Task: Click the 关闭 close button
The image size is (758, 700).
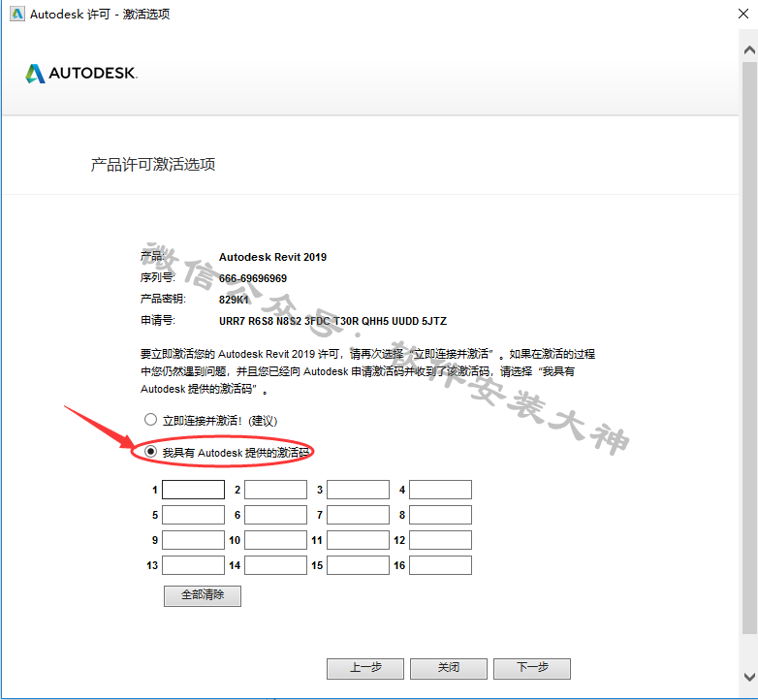Action: point(449,669)
